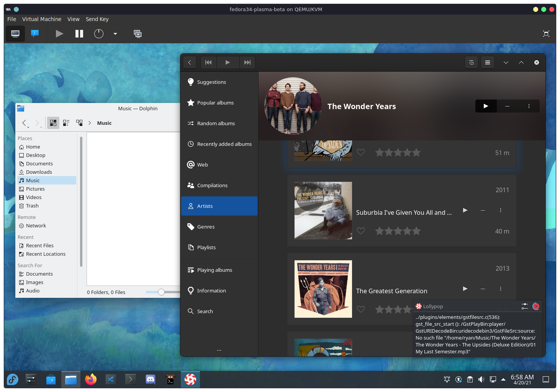Skip to next track in Lollypop header

[x=247, y=62]
